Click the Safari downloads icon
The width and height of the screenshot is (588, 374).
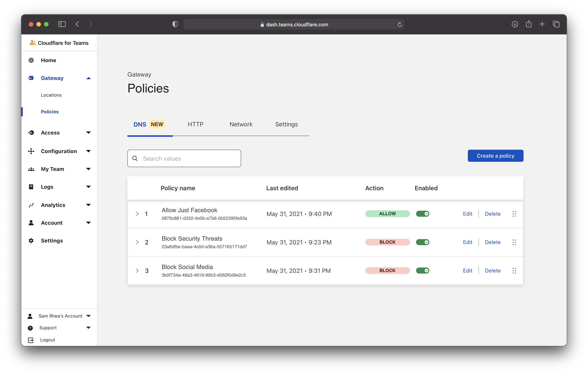click(515, 24)
